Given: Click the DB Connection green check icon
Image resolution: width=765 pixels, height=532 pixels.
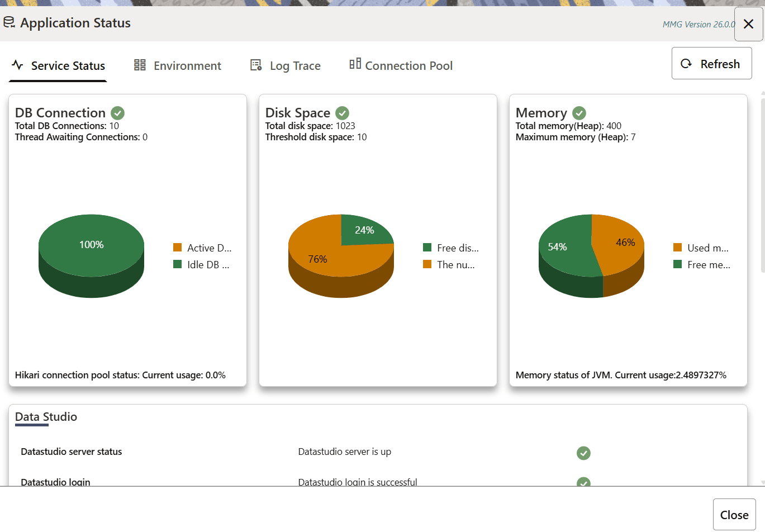Looking at the screenshot, I should pyautogui.click(x=117, y=113).
